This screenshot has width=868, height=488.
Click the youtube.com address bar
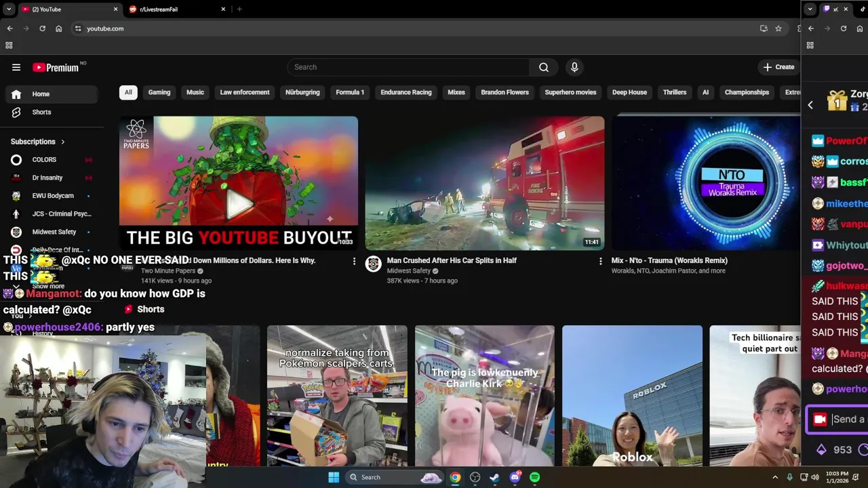point(414,28)
